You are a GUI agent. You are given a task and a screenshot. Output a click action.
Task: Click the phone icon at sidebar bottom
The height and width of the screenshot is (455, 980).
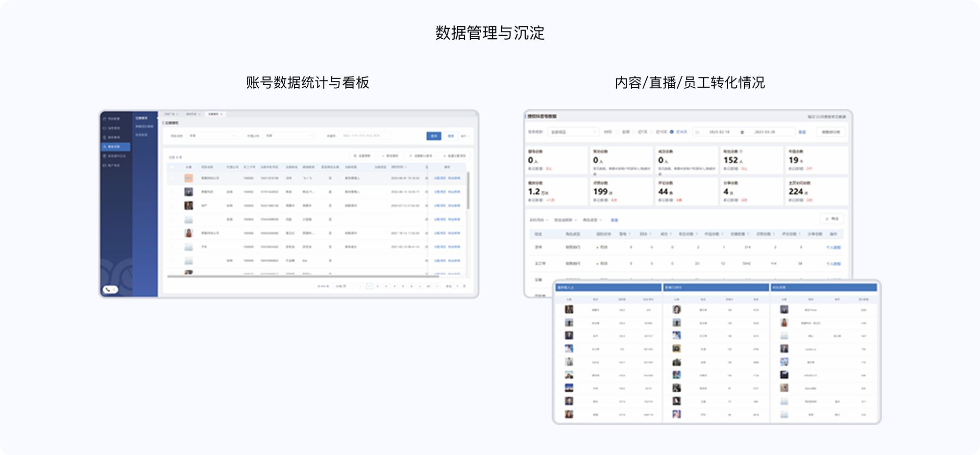click(107, 290)
